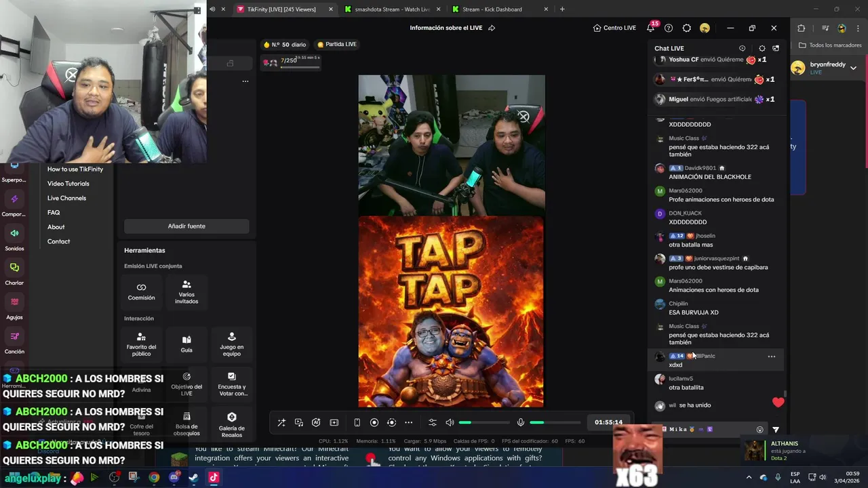This screenshot has height=488, width=868.
Task: Open Live Channels menu entry
Action: (66, 198)
